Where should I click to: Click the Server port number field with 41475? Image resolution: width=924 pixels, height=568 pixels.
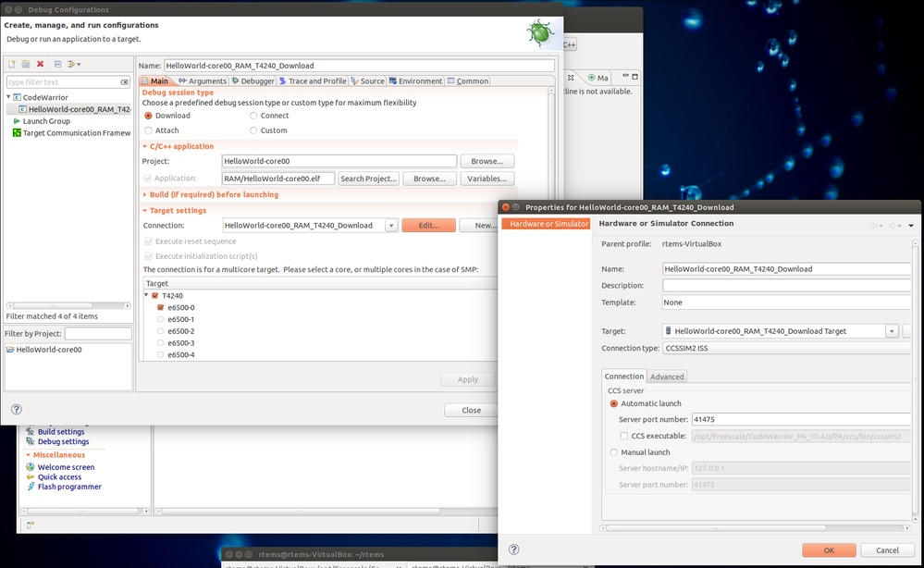801,419
